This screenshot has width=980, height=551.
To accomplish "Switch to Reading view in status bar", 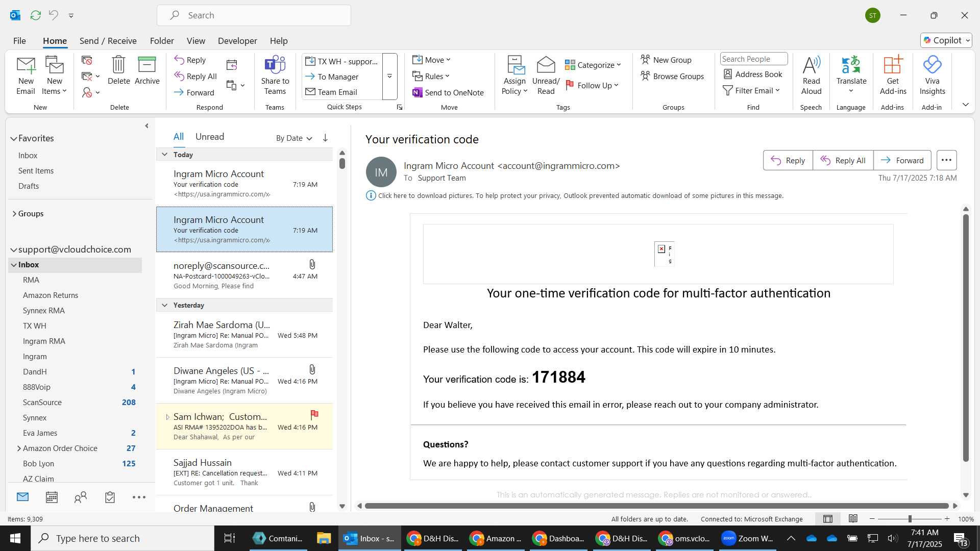I will click(853, 519).
